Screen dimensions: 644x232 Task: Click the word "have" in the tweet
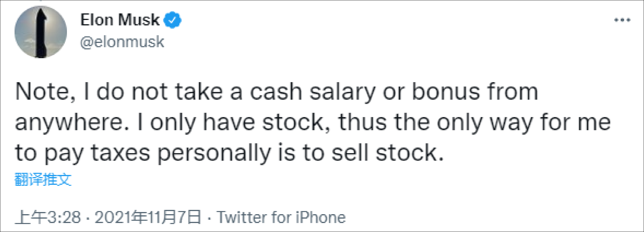[229, 122]
